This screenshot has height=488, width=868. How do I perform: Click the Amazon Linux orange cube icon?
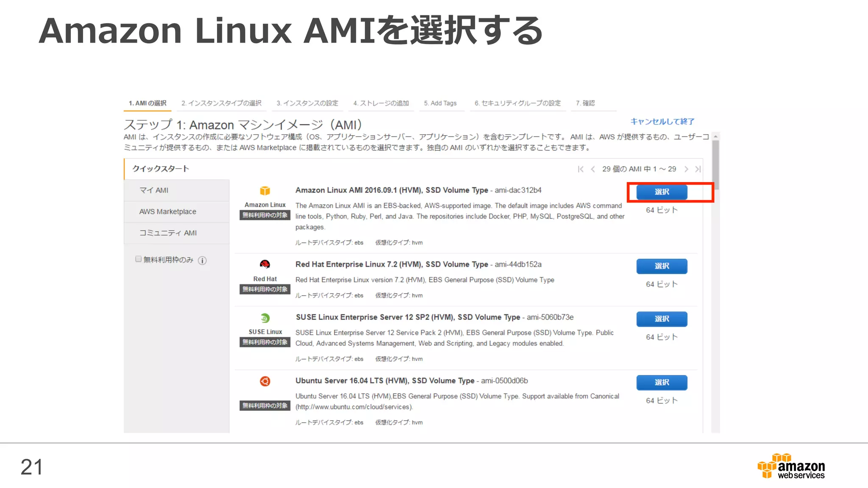click(x=265, y=191)
